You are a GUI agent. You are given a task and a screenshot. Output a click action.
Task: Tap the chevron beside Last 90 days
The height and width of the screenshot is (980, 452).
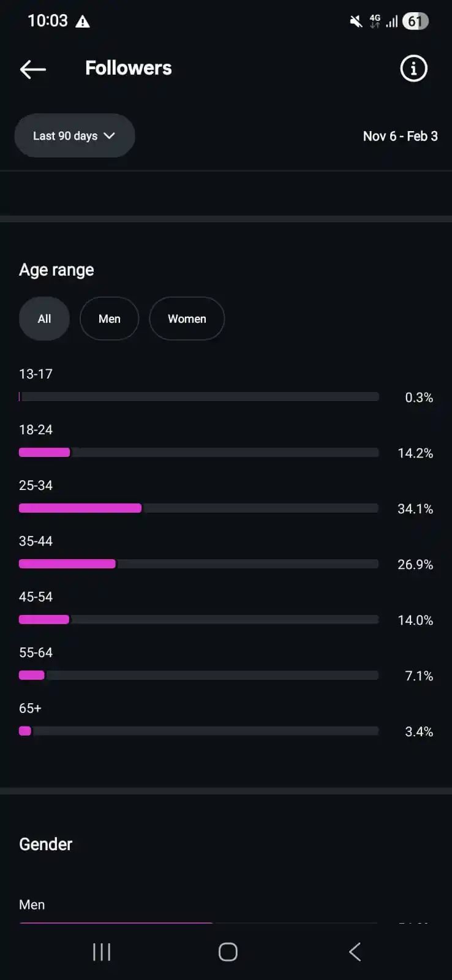pos(110,135)
